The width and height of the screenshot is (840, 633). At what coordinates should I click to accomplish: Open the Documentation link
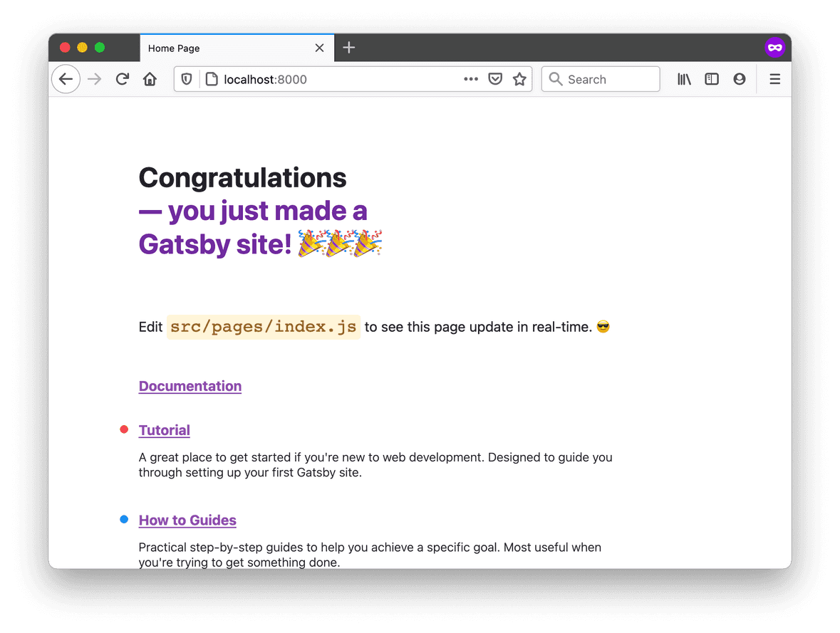(190, 386)
